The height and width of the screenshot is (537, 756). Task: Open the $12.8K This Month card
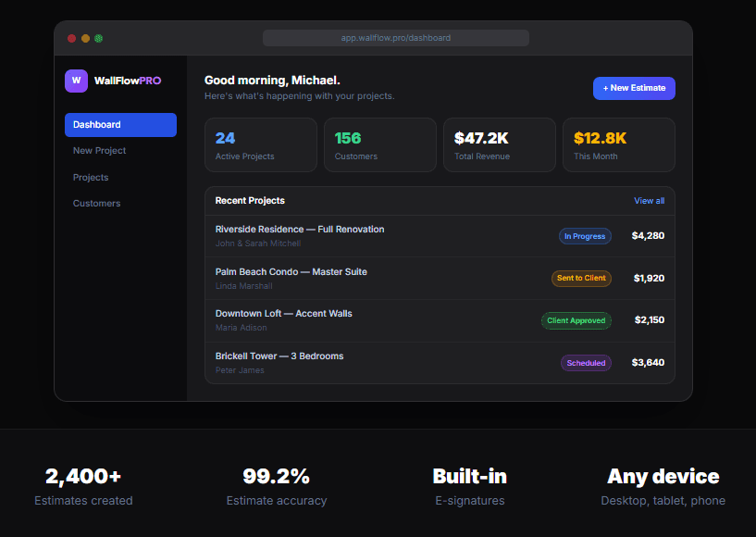coord(619,144)
